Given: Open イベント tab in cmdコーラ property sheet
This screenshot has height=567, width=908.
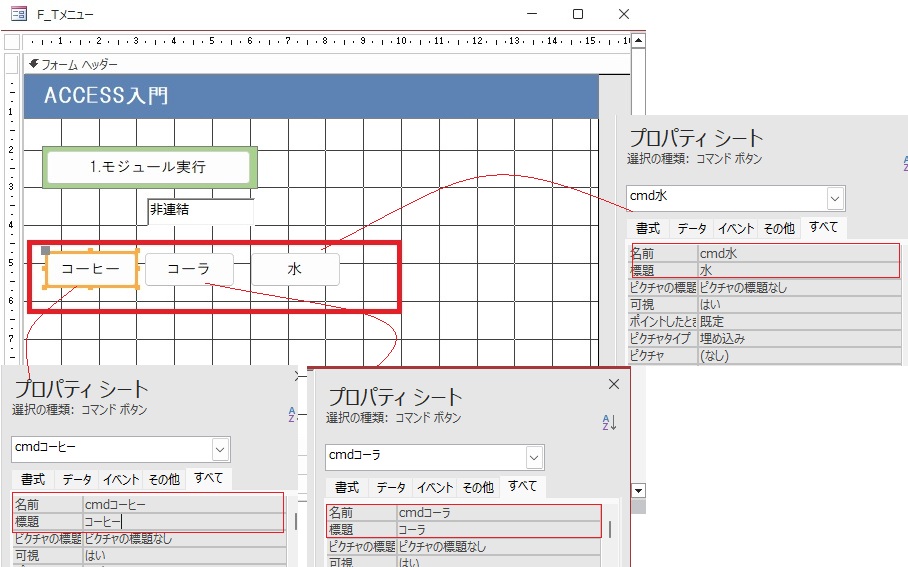Looking at the screenshot, I should pos(434,487).
